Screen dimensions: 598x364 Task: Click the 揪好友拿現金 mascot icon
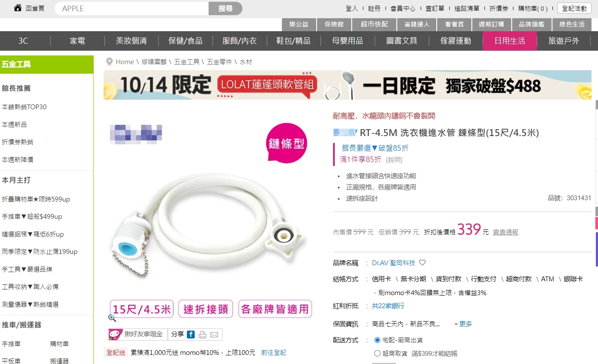pos(115,335)
